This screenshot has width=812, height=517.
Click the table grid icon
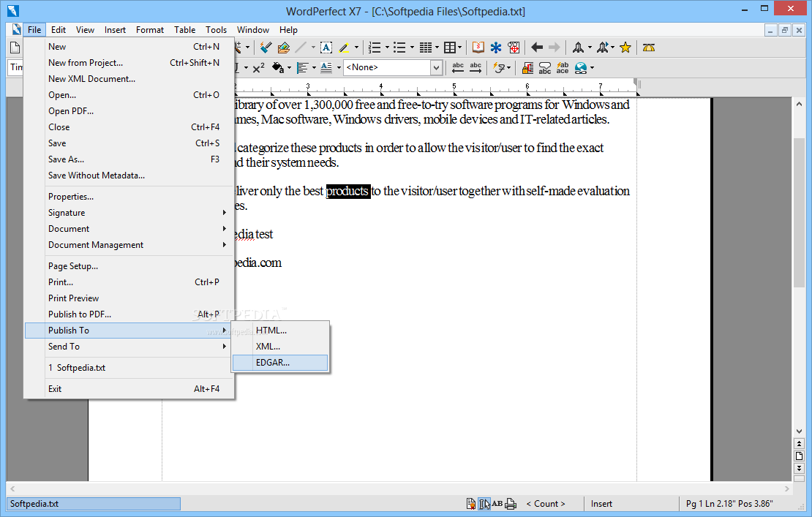(x=450, y=48)
